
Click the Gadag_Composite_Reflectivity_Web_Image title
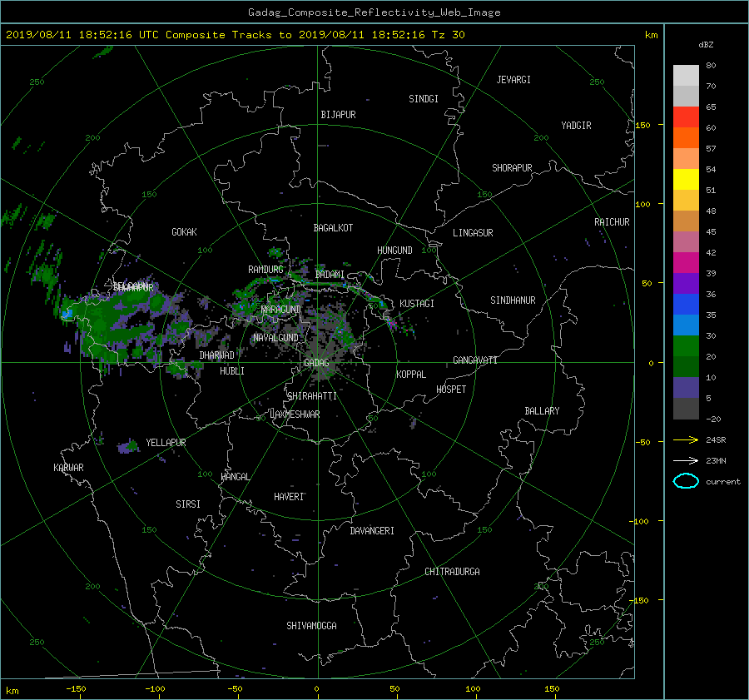374,12
